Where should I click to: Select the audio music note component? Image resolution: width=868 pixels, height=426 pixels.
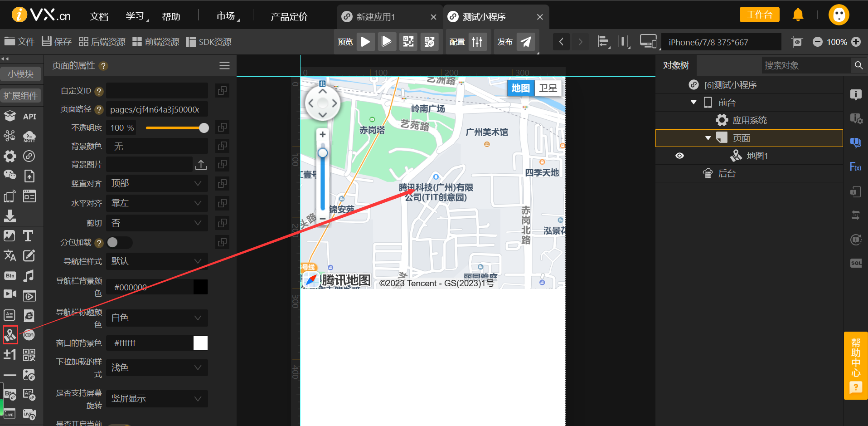(x=29, y=276)
